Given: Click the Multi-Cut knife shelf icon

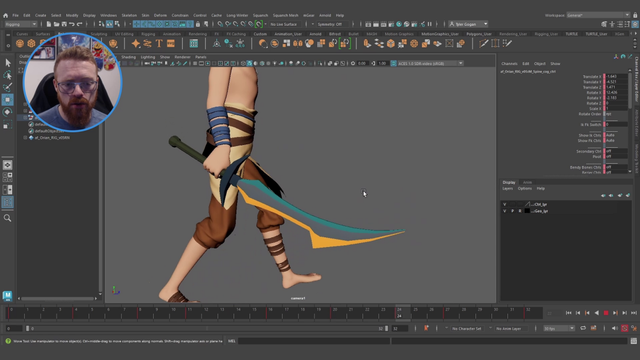Looking at the screenshot, I should pos(484,43).
